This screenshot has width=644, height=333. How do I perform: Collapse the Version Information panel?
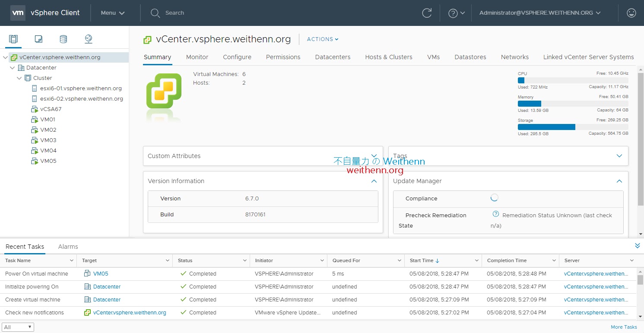click(374, 181)
